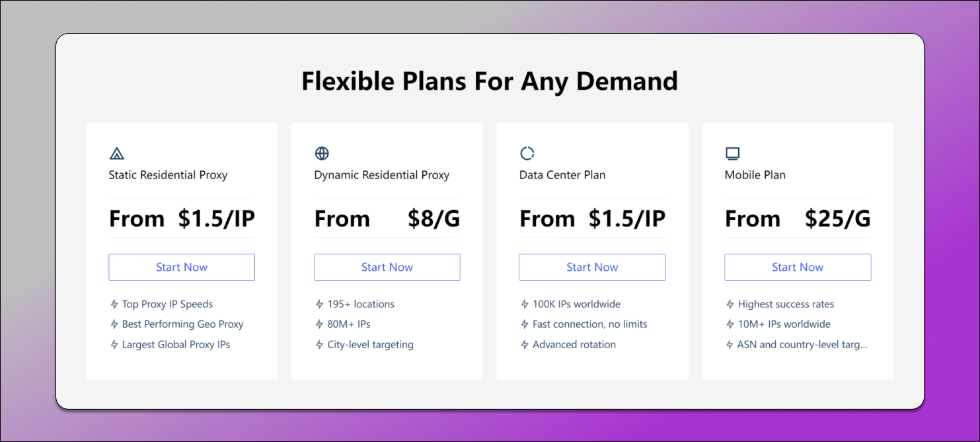Start the Static Residential Proxy plan

coord(182,267)
